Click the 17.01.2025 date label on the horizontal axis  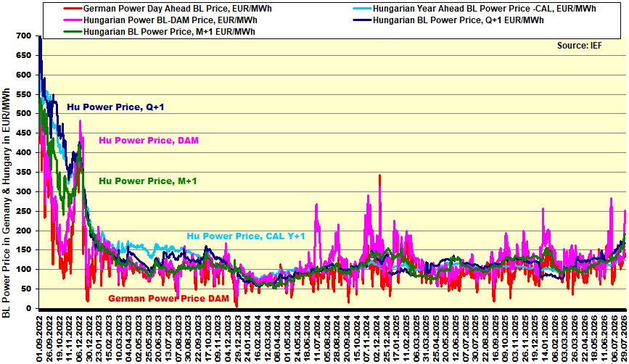point(397,339)
